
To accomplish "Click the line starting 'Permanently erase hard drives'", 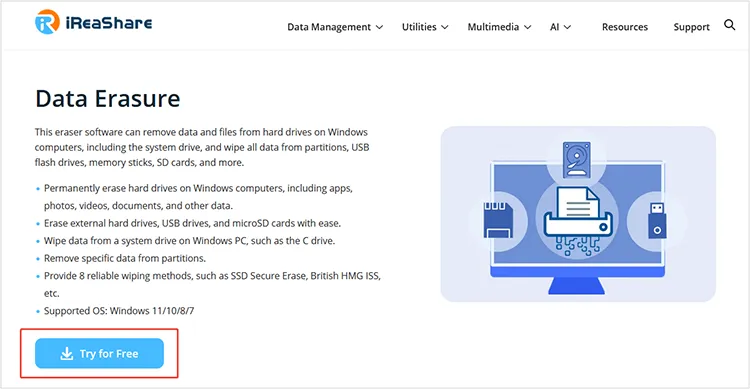I will pyautogui.click(x=199, y=197).
